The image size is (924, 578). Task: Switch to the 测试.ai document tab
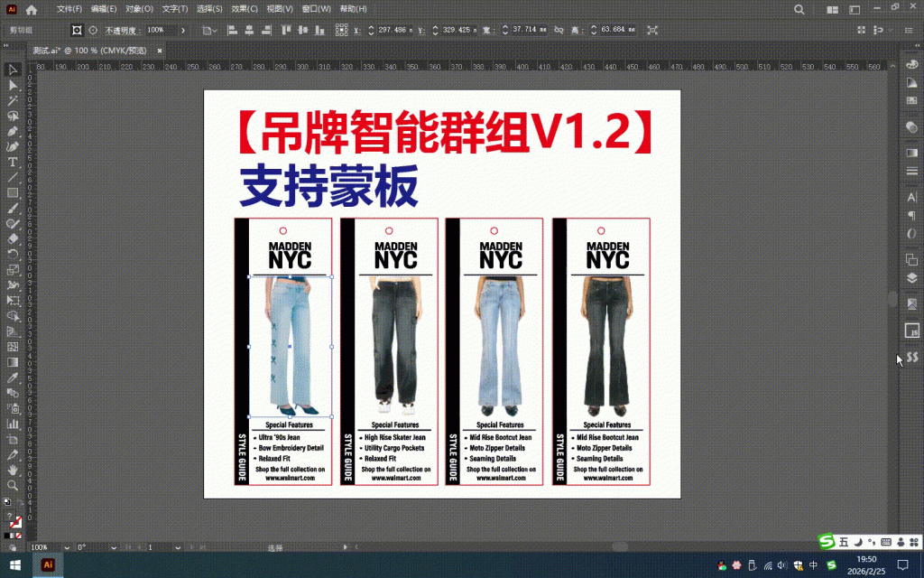(89, 51)
